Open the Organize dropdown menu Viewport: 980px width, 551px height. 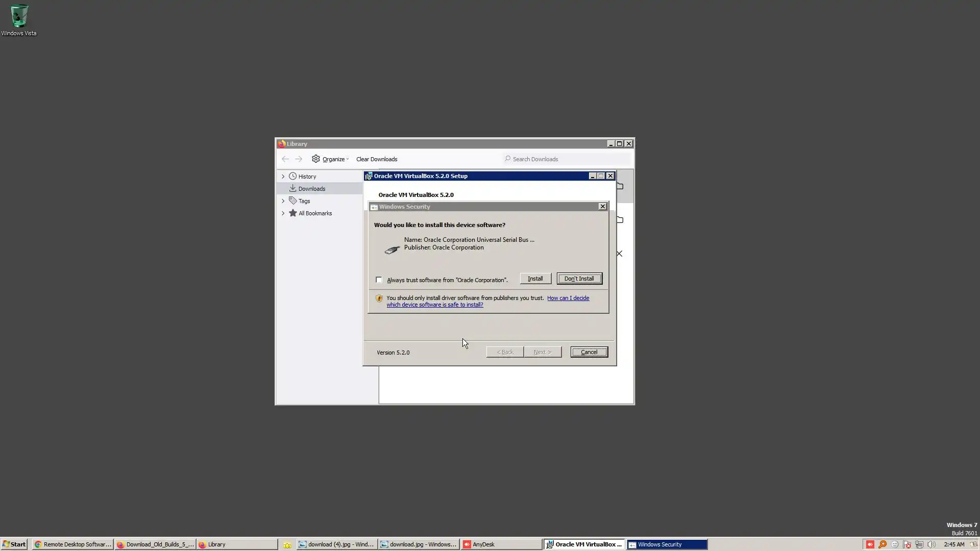pyautogui.click(x=331, y=159)
